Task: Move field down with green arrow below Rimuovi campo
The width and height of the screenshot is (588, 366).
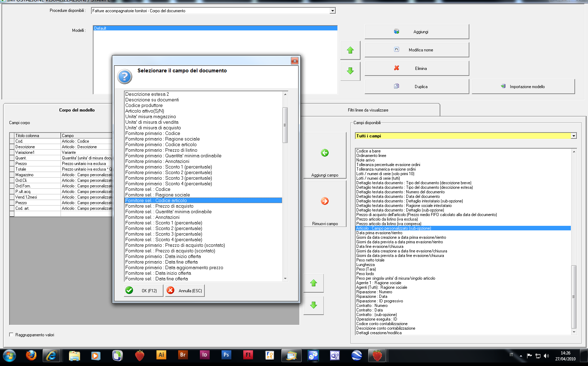Action: [314, 305]
